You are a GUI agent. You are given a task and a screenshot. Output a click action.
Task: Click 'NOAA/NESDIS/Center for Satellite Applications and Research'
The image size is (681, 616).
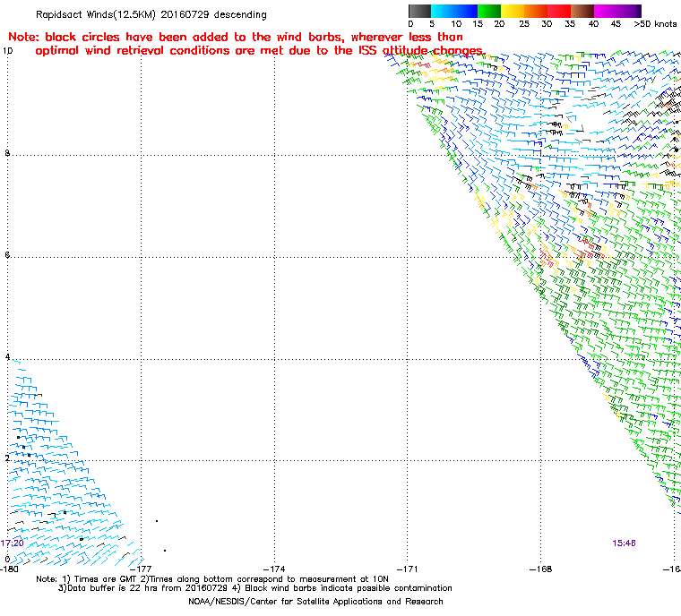pyautogui.click(x=315, y=602)
